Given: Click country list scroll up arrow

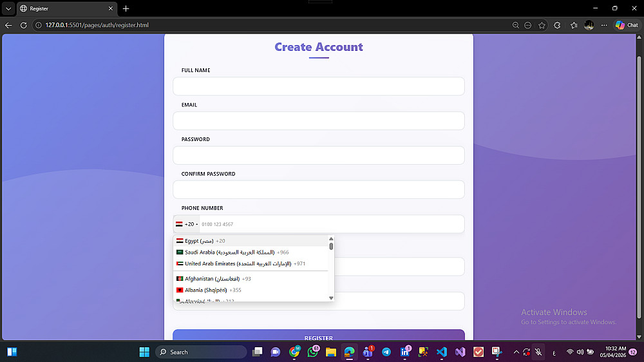Looking at the screenshot, I should coord(331,239).
